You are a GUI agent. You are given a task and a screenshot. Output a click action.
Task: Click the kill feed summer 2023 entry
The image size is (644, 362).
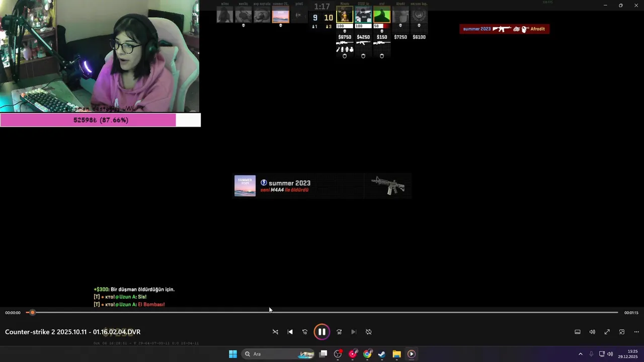click(x=505, y=29)
